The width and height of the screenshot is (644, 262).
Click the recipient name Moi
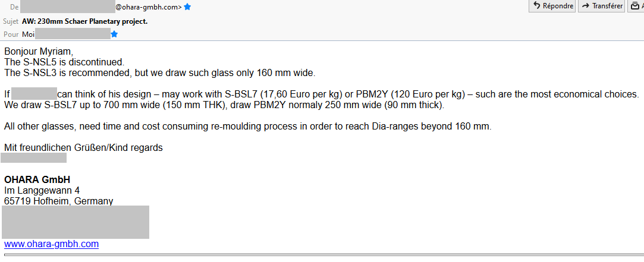[x=28, y=34]
